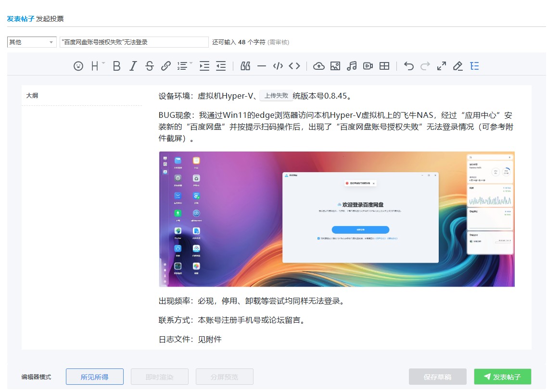Upload an attachment with the cloud icon

[x=319, y=66]
